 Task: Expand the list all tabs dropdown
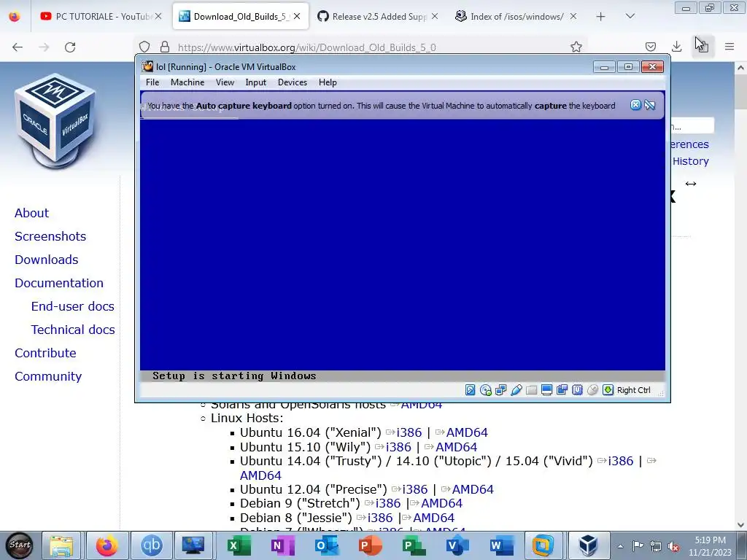point(630,16)
